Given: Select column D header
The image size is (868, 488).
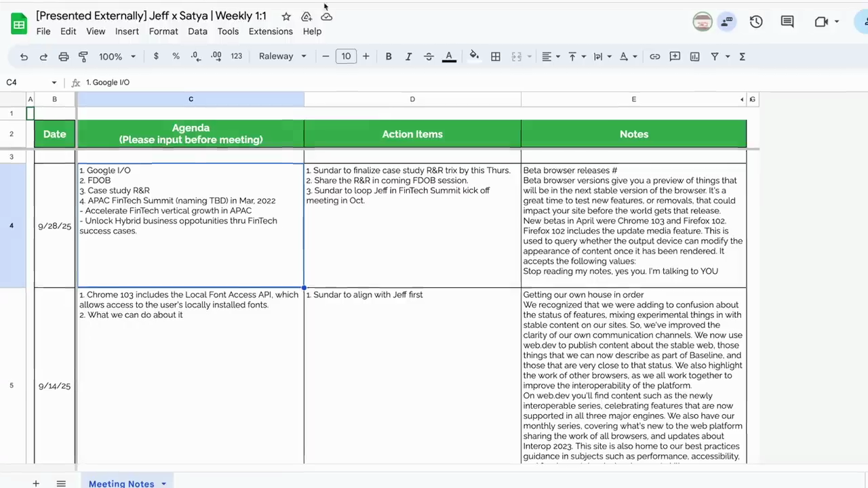Looking at the screenshot, I should click(x=412, y=99).
